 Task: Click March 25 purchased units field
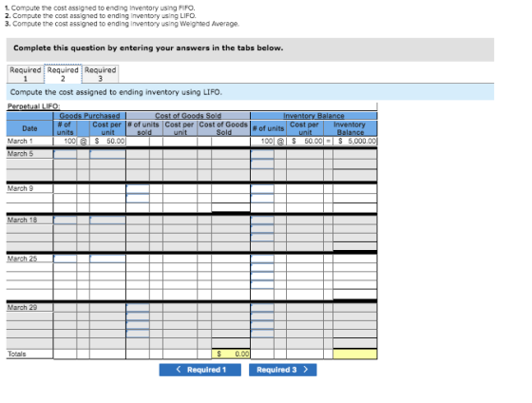(65, 259)
